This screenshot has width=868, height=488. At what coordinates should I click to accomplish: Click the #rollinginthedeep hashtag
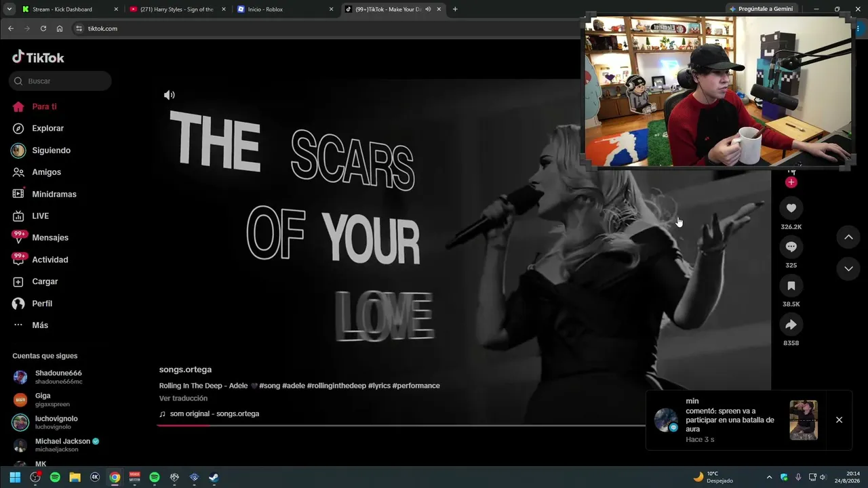[336, 386]
